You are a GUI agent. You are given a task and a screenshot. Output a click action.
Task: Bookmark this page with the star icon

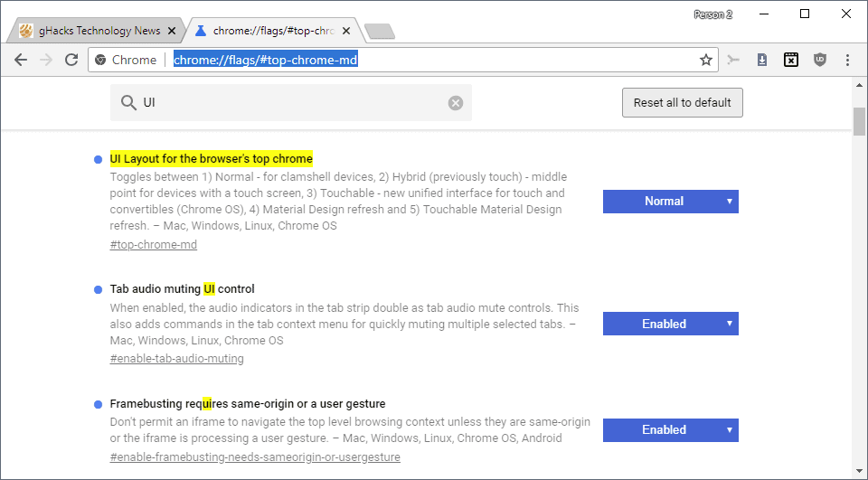706,60
